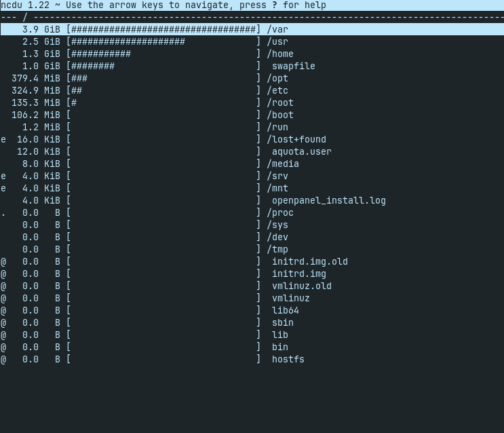Click the 2.5 GiB size value
Screen dimensions: 504x433
(41, 41)
